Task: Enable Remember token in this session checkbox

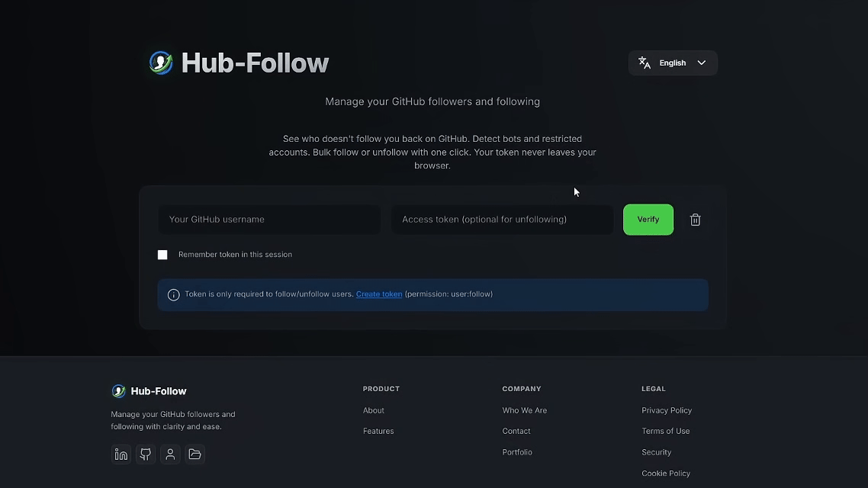Action: [162, 255]
